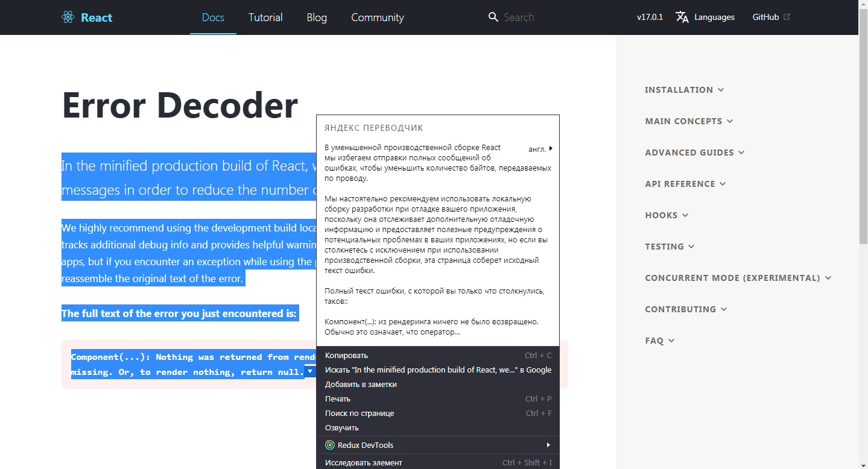Open the англ. language selector in translator
The image size is (868, 469).
(x=540, y=149)
